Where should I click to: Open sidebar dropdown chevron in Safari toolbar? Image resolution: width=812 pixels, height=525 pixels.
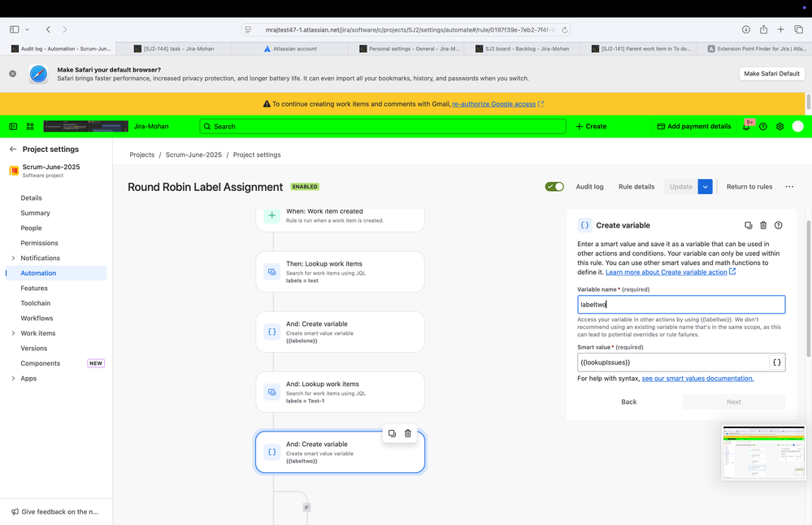point(28,29)
